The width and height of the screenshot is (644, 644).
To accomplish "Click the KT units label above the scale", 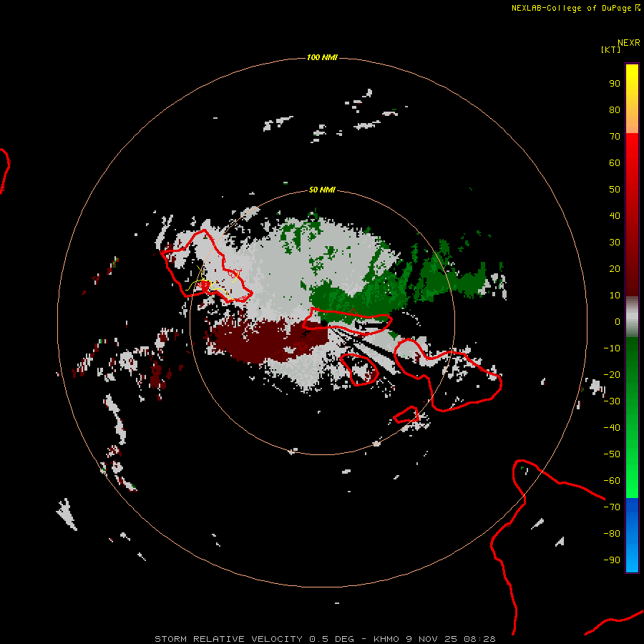I will pos(610,49).
